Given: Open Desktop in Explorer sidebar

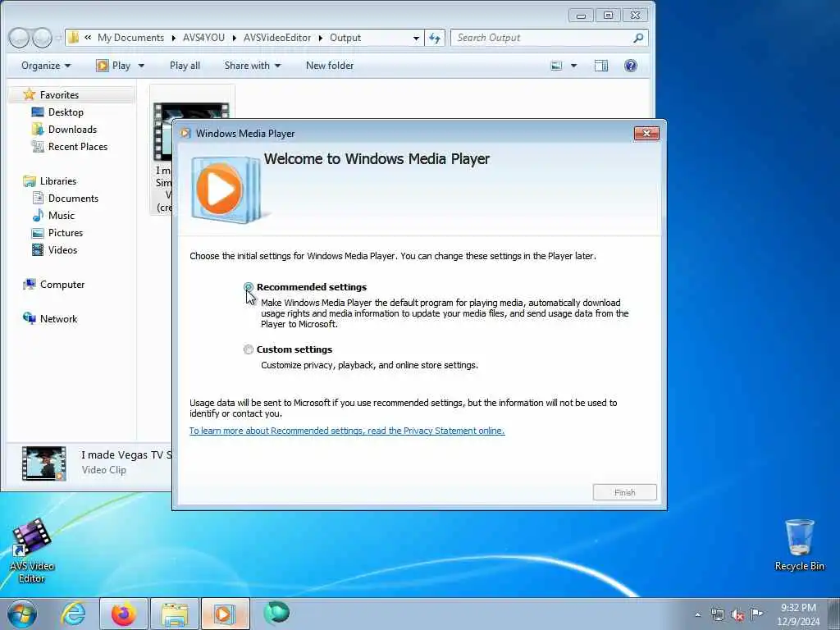Looking at the screenshot, I should coord(66,112).
